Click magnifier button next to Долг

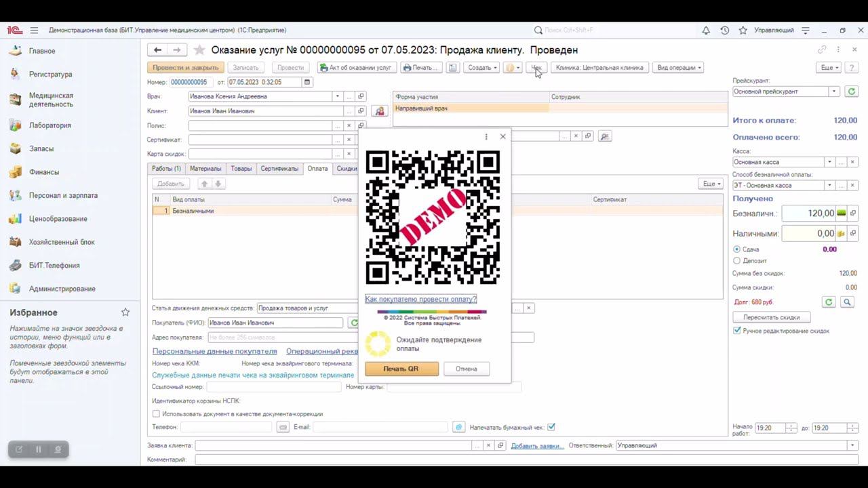point(847,302)
